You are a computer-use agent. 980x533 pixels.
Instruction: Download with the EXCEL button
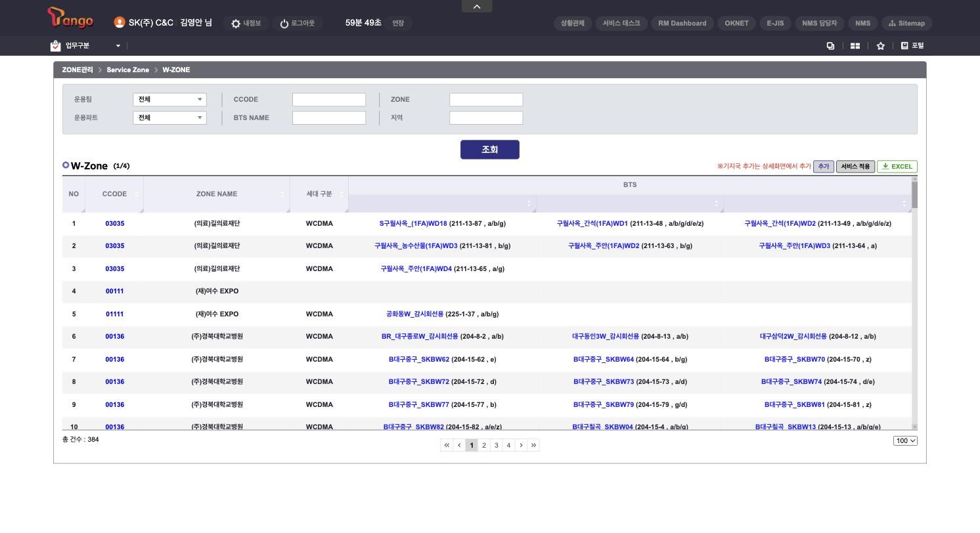tap(897, 167)
